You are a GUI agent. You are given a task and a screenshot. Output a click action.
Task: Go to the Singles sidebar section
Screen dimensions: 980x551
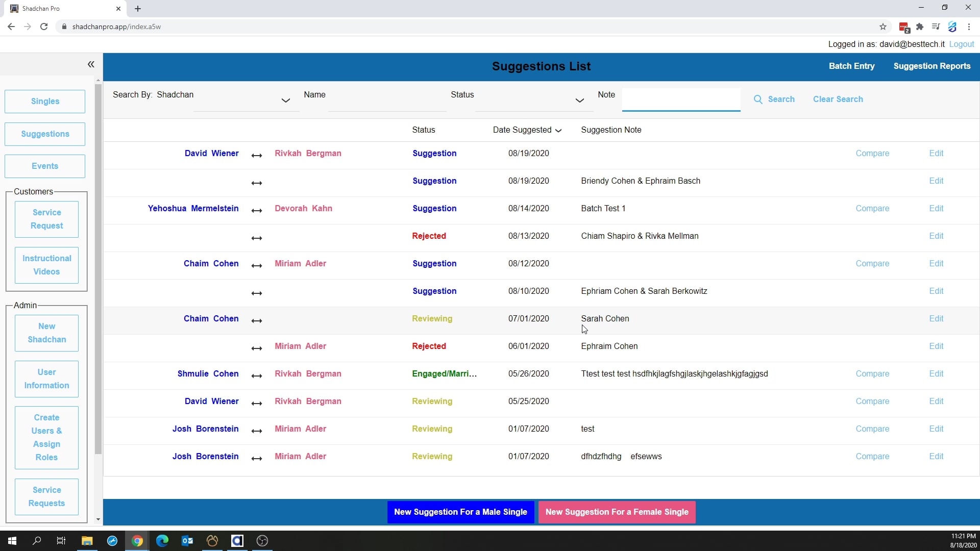tap(45, 102)
